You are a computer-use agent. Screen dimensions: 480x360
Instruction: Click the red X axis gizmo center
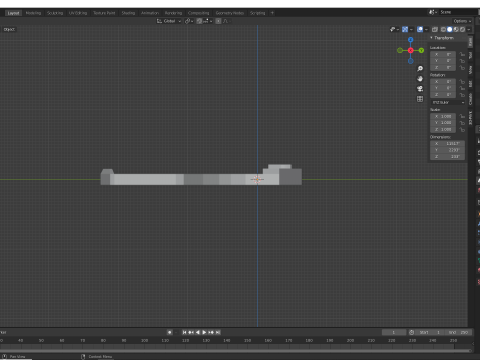click(x=411, y=50)
